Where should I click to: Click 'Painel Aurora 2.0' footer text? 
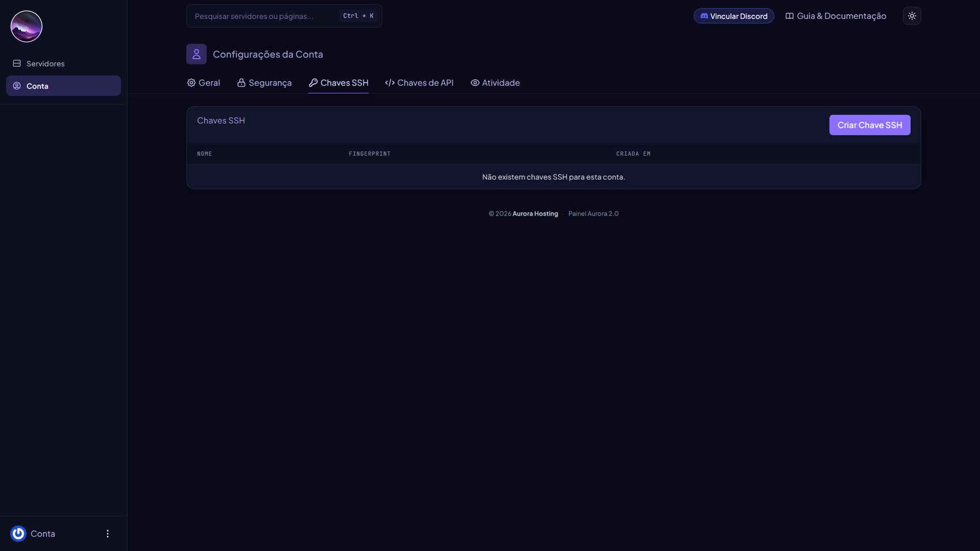[x=593, y=214]
